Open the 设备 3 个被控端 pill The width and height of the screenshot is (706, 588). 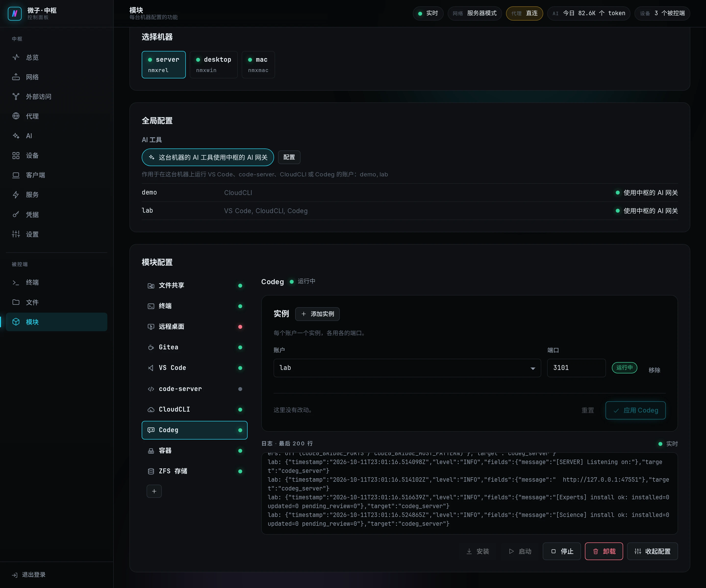(662, 13)
